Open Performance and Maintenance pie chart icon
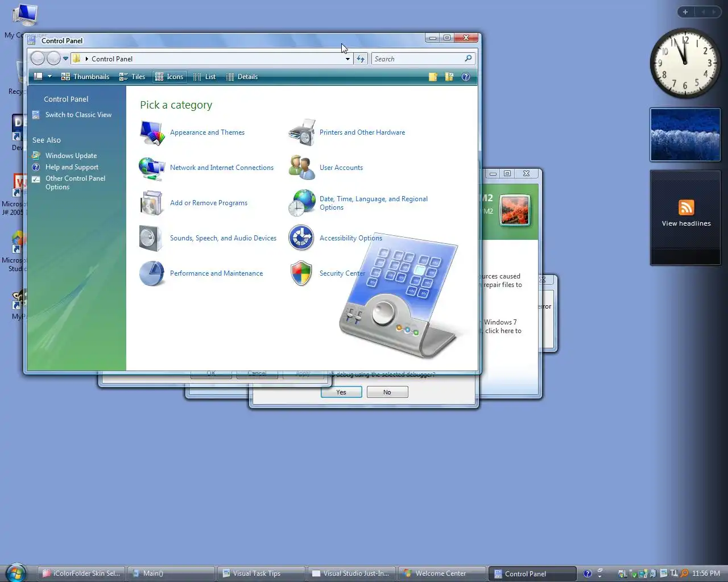Screen dimensions: 728x582 pos(152,274)
